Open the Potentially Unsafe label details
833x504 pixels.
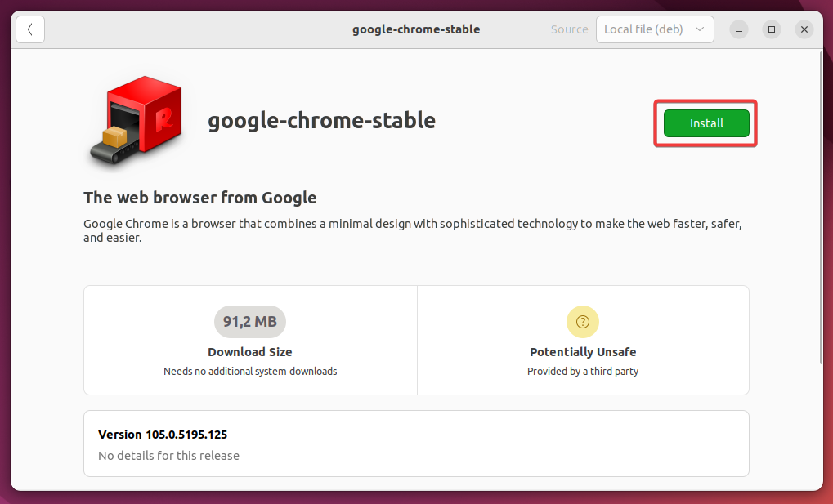click(583, 352)
